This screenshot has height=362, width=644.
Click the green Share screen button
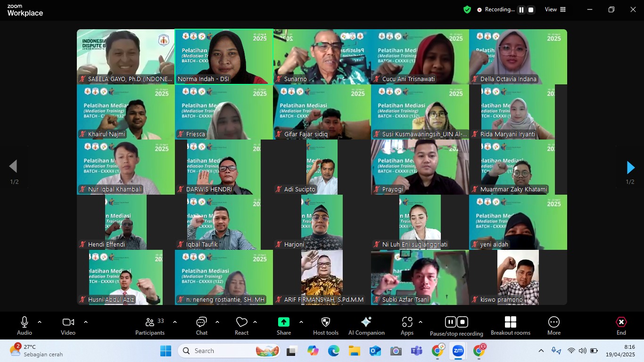coord(283,326)
